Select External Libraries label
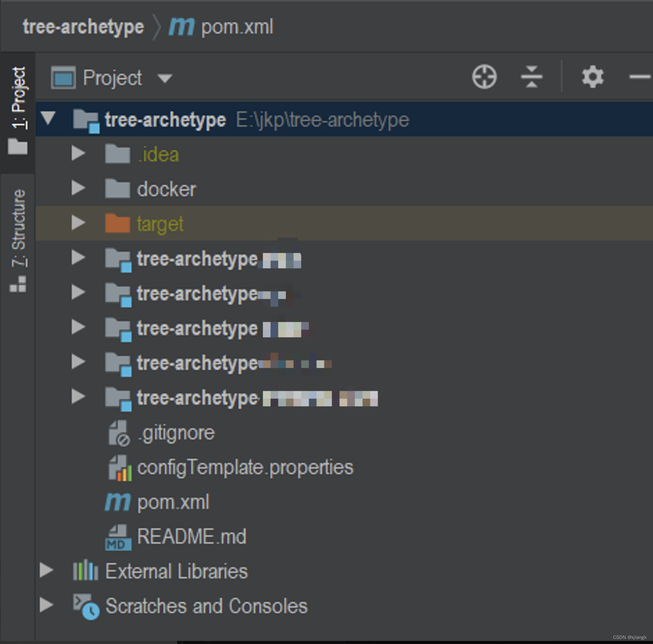The image size is (653, 644). point(176,571)
